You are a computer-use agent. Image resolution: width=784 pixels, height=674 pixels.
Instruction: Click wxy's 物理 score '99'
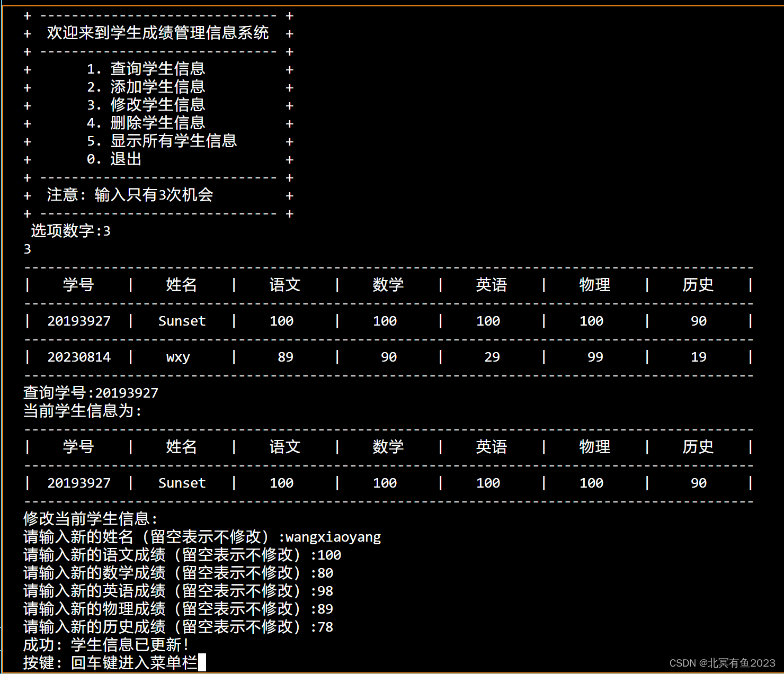coord(595,357)
